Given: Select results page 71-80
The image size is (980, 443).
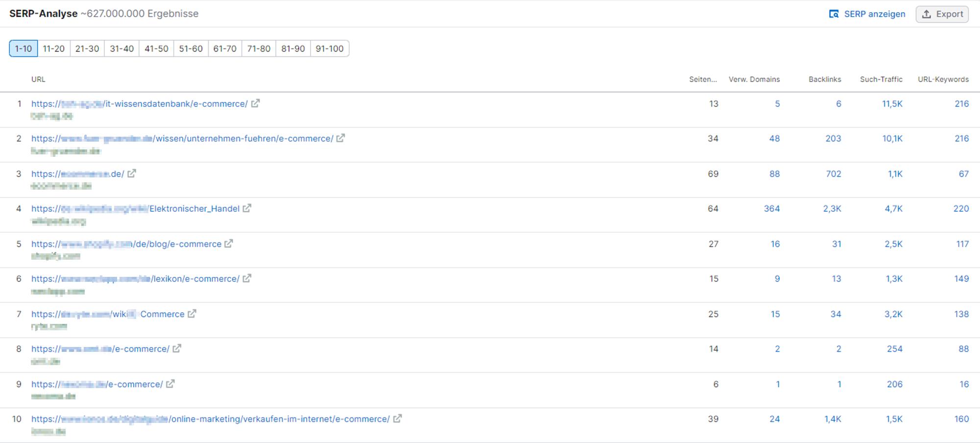Looking at the screenshot, I should (x=259, y=49).
